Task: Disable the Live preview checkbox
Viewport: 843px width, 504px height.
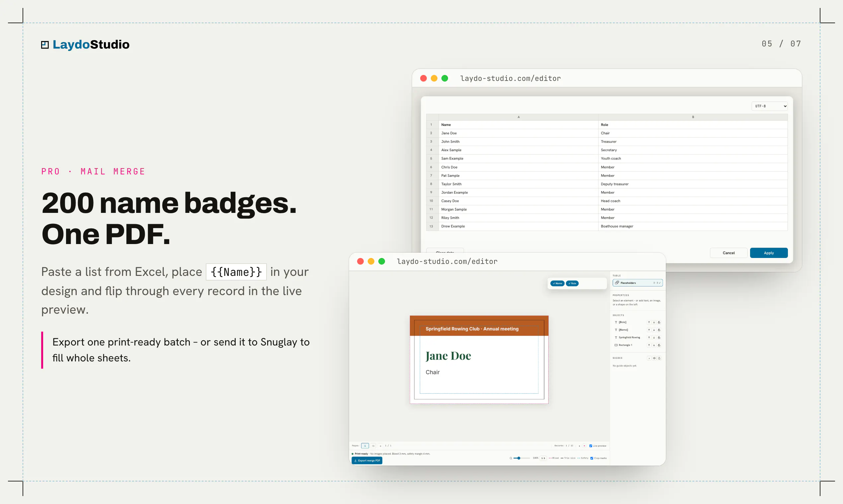Action: (590, 446)
